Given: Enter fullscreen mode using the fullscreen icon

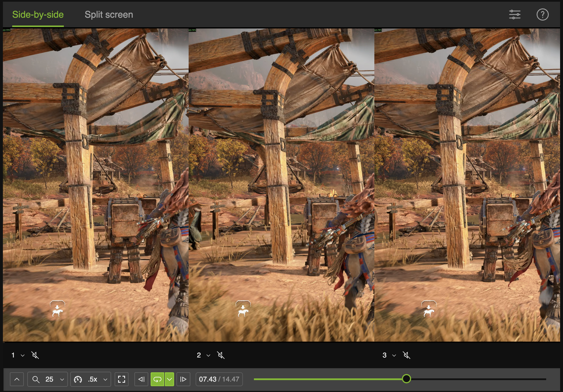Looking at the screenshot, I should 122,379.
